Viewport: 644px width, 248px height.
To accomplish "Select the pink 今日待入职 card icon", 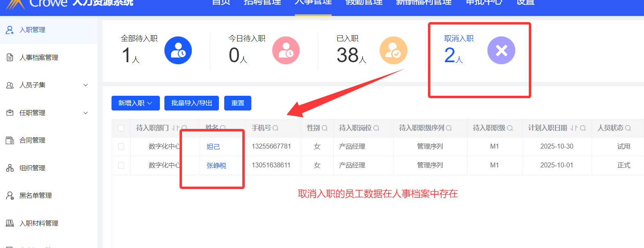I will pyautogui.click(x=286, y=50).
